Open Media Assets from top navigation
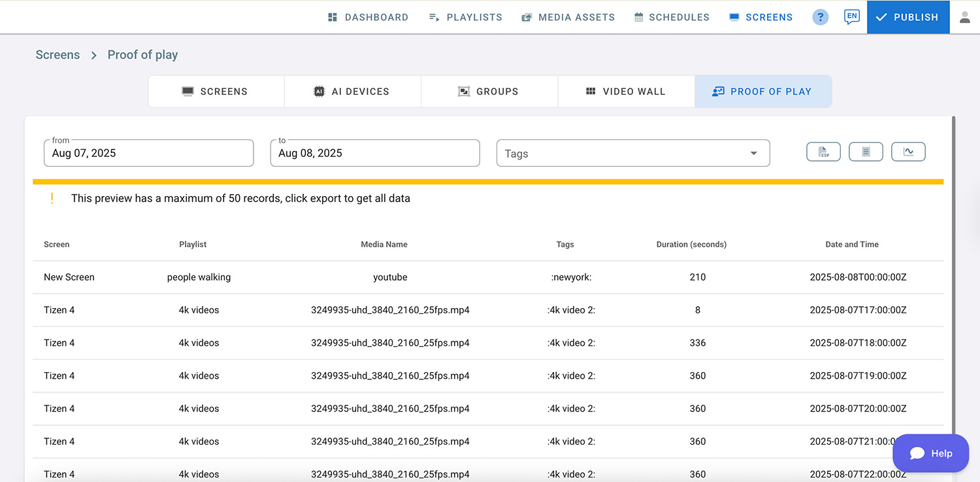980x482 pixels. coord(568,18)
